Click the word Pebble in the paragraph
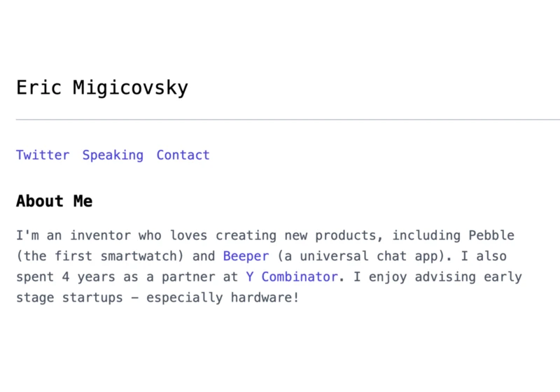Image resolution: width=560 pixels, height=392 pixels. pos(491,236)
